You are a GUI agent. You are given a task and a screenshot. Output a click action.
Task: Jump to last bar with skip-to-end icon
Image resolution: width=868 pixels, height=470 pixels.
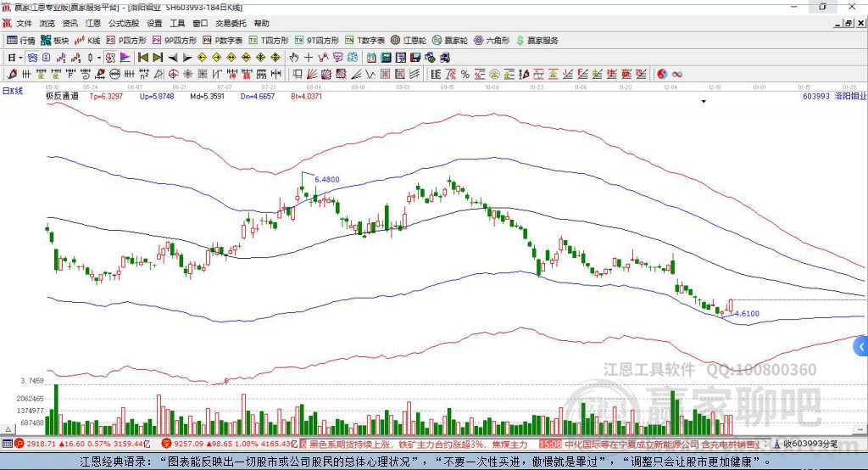tap(158, 58)
